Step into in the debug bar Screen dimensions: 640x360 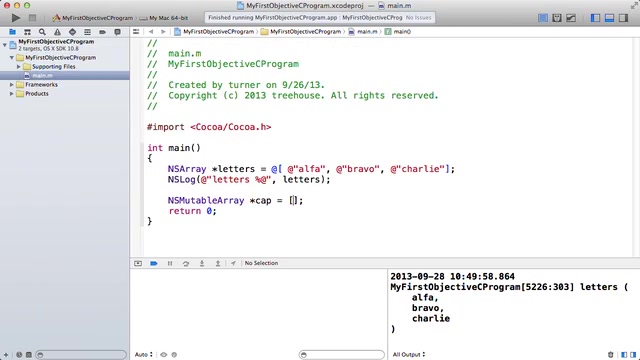click(202, 263)
